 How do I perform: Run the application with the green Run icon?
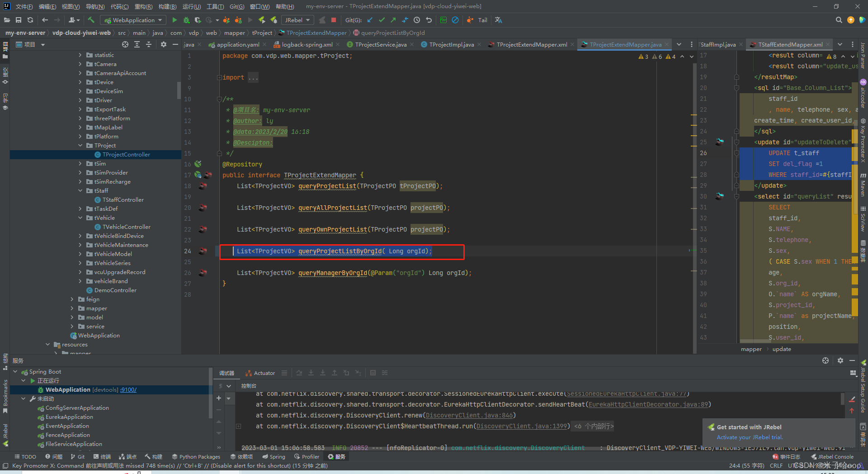coord(175,20)
